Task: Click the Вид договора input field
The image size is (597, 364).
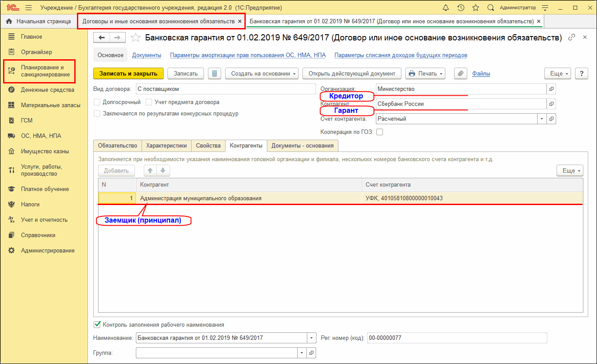Action: point(226,89)
